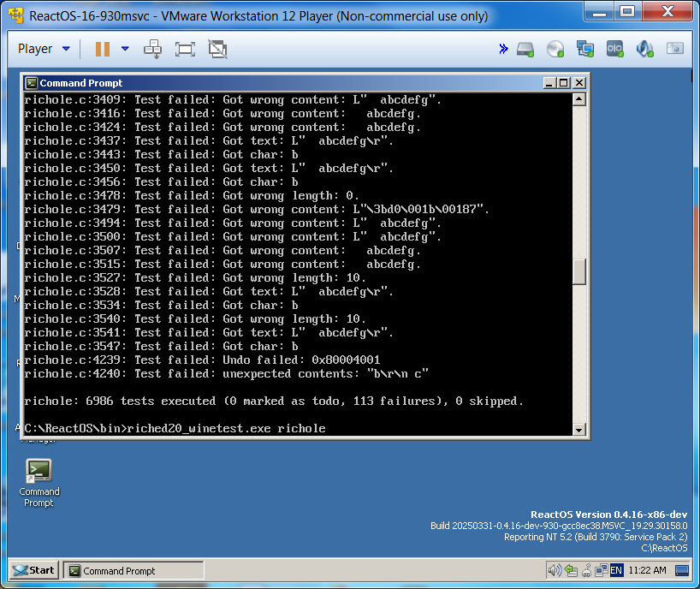
Task: Click the show desktop icon in taskbar
Action: point(682,570)
